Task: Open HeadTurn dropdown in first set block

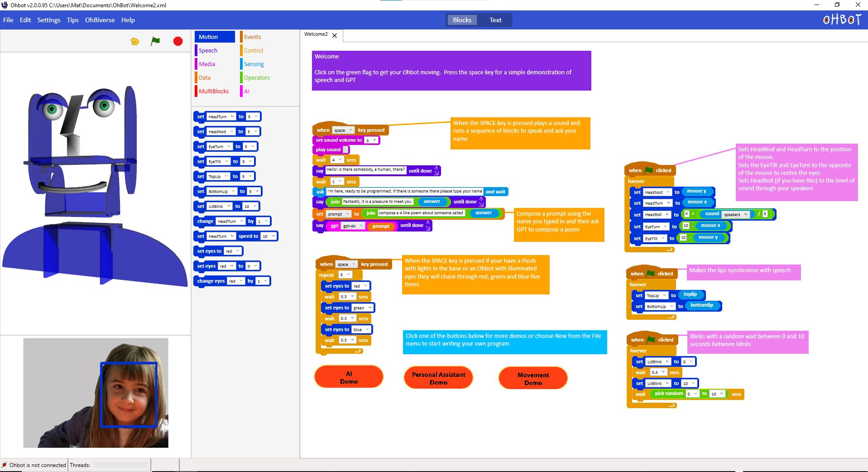Action: pyautogui.click(x=221, y=116)
